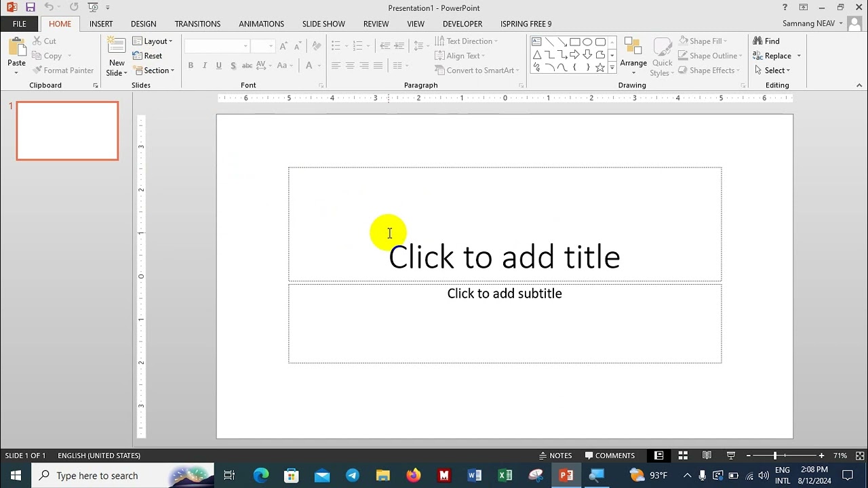The image size is (868, 488).
Task: Switch to the ANIMATIONS tab
Action: tap(261, 24)
